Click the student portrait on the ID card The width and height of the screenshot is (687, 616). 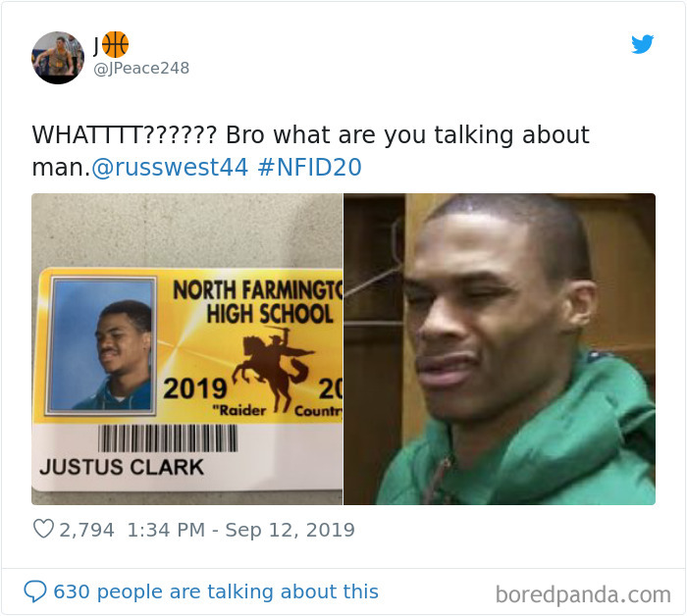(102, 345)
